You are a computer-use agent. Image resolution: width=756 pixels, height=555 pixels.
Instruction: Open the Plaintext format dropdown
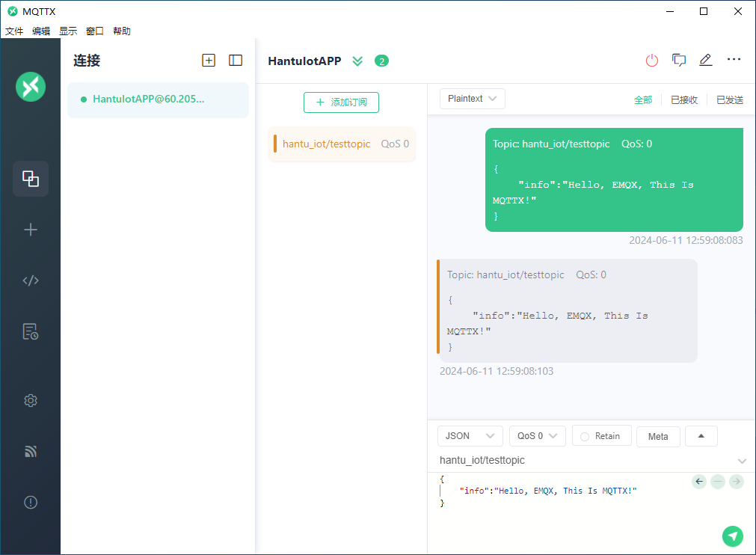click(472, 99)
